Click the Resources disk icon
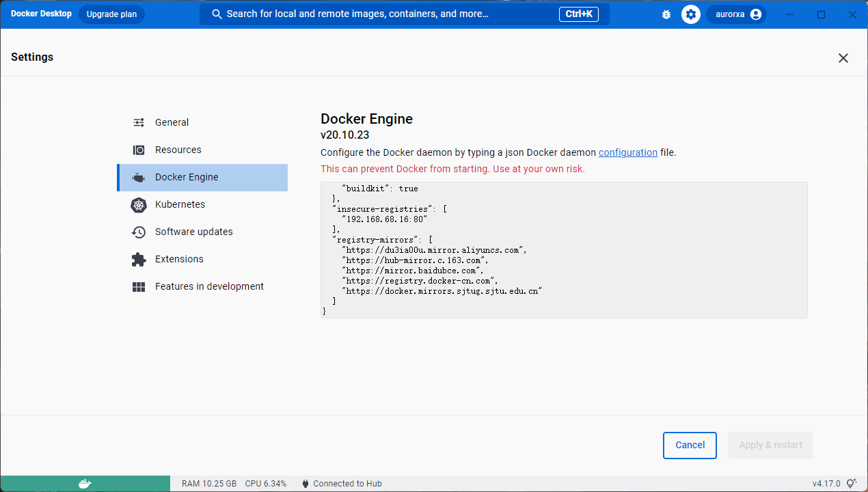 click(x=139, y=150)
